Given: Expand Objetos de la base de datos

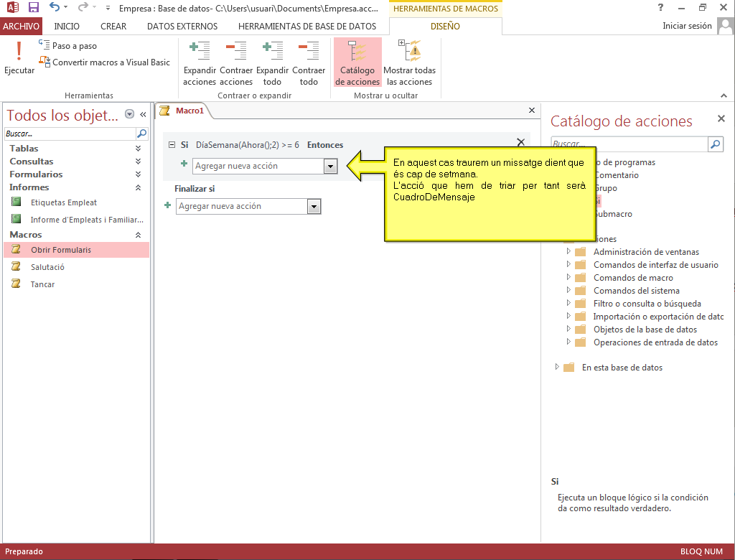Looking at the screenshot, I should pyautogui.click(x=568, y=329).
